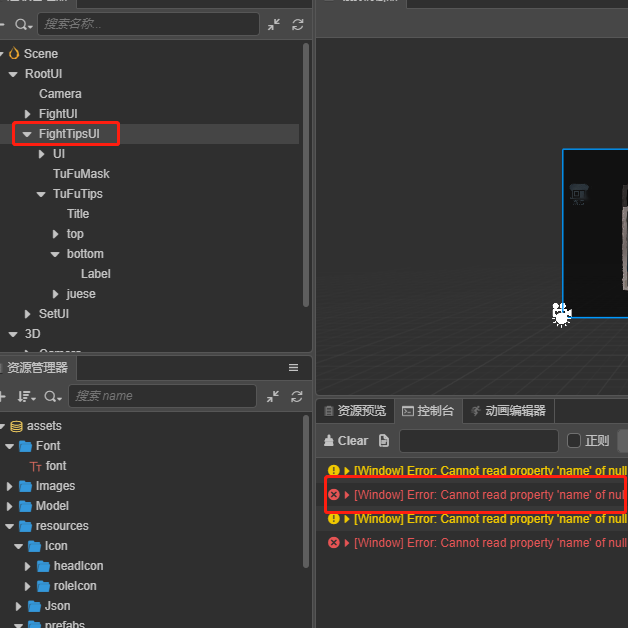Collapse the bottom node
Image resolution: width=628 pixels, height=628 pixels.
tap(55, 254)
